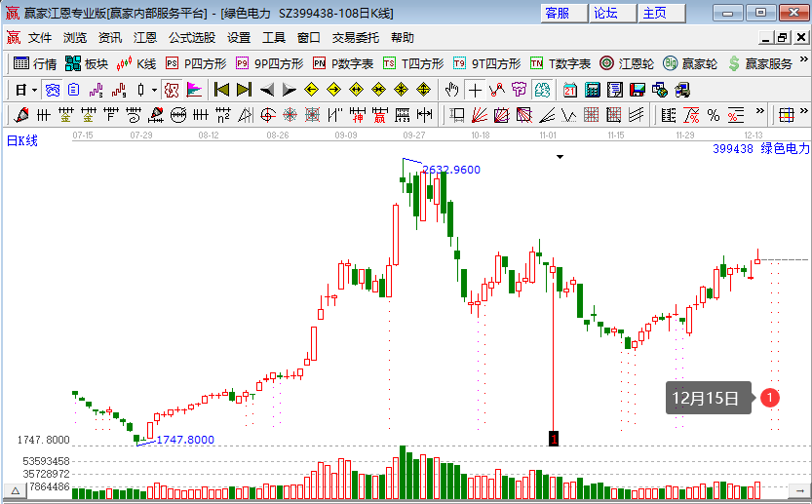Screen dimensions: 812x504
Task: Open the 交易委托 menu
Action: [355, 38]
